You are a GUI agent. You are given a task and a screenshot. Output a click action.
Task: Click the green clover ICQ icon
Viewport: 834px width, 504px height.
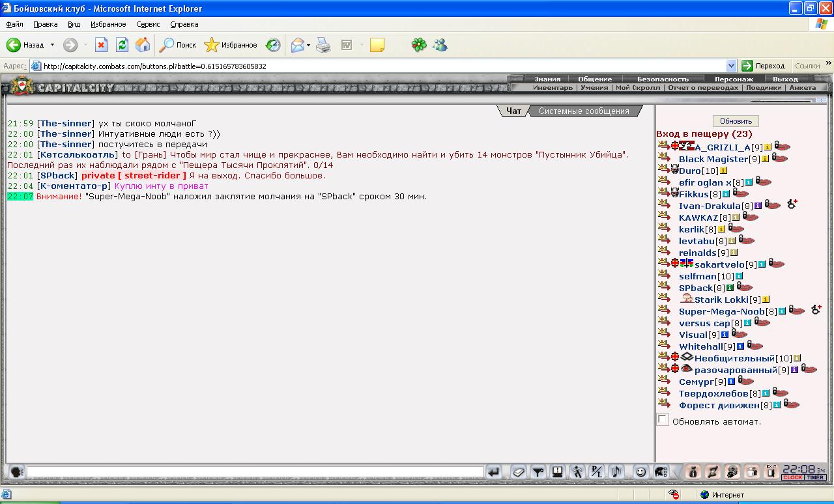(419, 45)
